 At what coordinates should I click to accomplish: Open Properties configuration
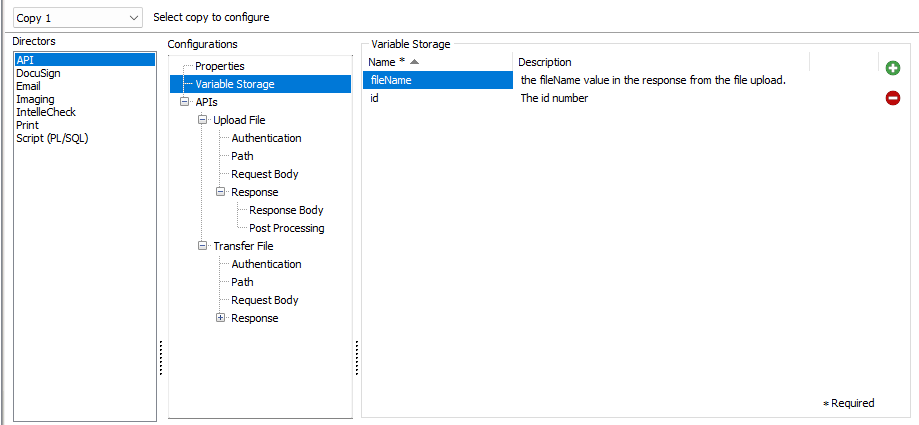220,66
